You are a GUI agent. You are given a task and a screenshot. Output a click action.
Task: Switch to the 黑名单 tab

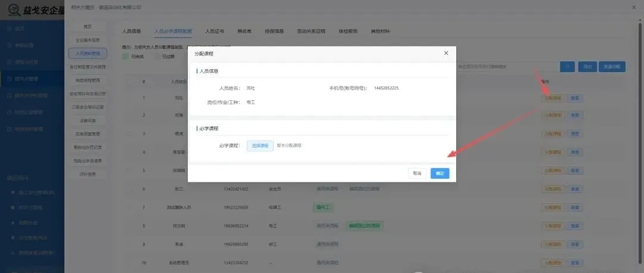244,31
